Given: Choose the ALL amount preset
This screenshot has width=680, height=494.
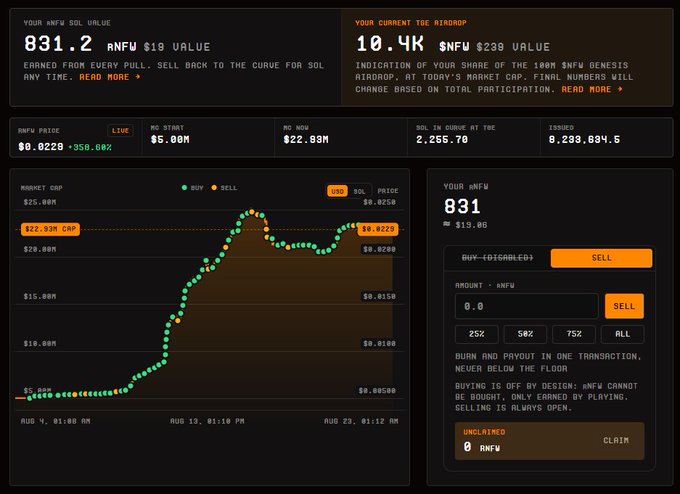Looking at the screenshot, I should [622, 334].
